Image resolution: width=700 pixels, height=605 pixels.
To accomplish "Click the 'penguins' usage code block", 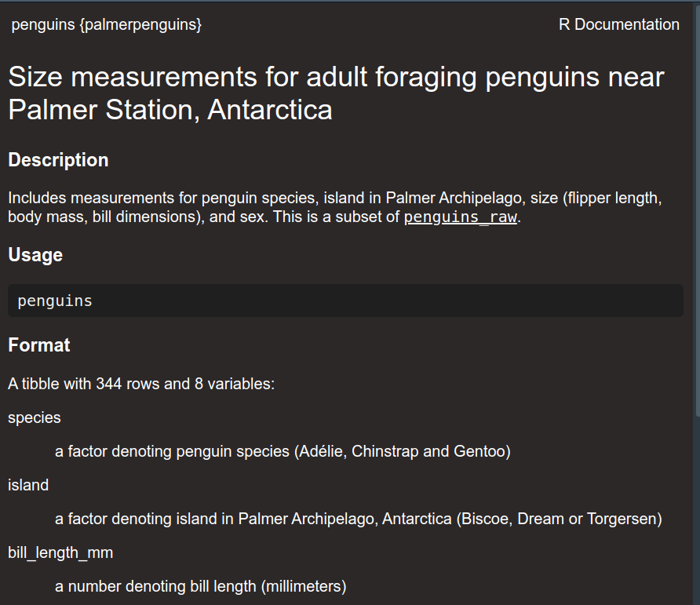I will [x=345, y=301].
